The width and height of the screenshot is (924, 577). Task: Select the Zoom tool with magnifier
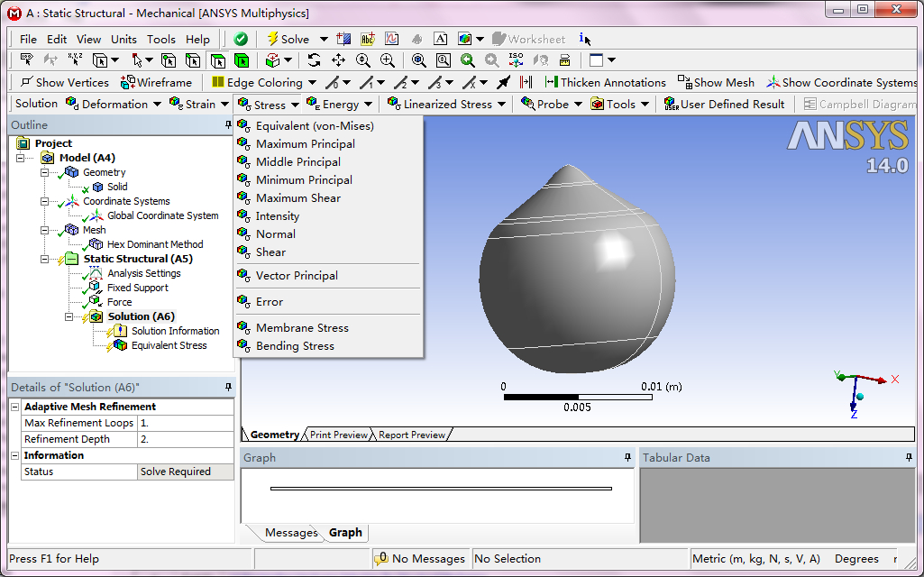coord(363,60)
